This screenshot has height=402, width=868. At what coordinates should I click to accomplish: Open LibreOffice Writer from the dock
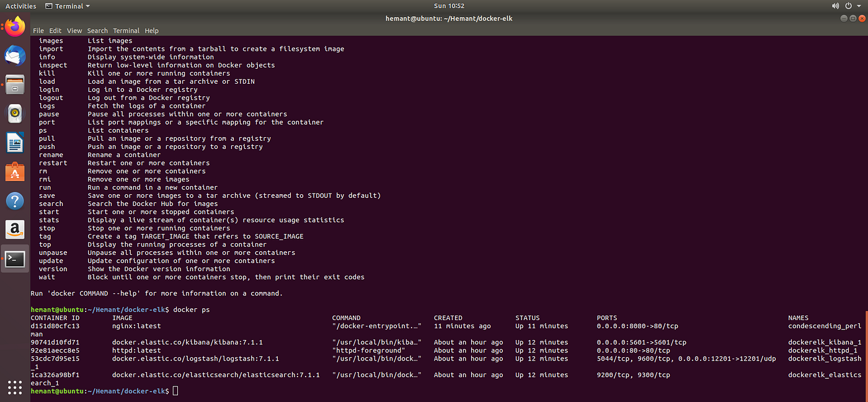point(14,142)
